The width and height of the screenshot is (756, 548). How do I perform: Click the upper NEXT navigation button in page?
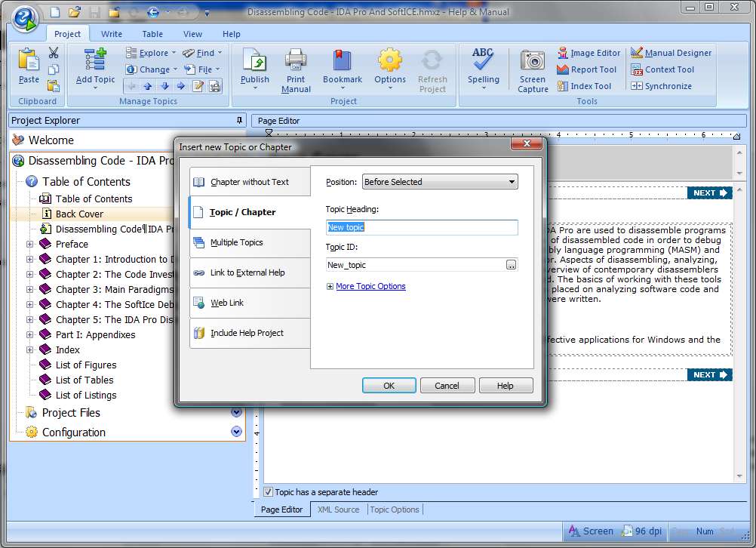click(x=709, y=193)
